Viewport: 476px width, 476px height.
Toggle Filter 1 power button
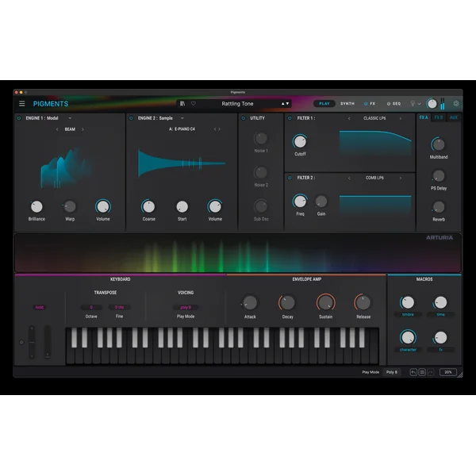pos(290,118)
